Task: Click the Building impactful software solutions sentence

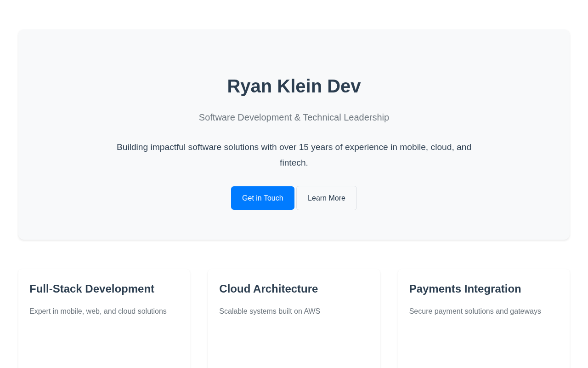Action: click(x=294, y=155)
